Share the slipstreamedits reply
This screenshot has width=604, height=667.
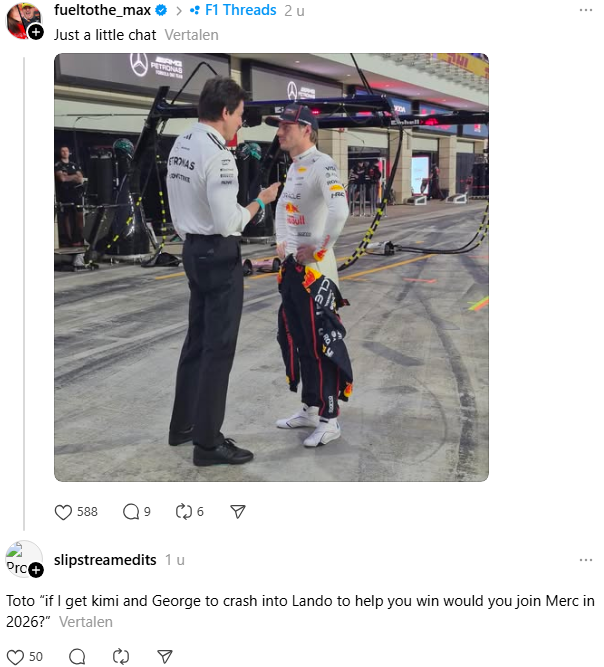[165, 657]
